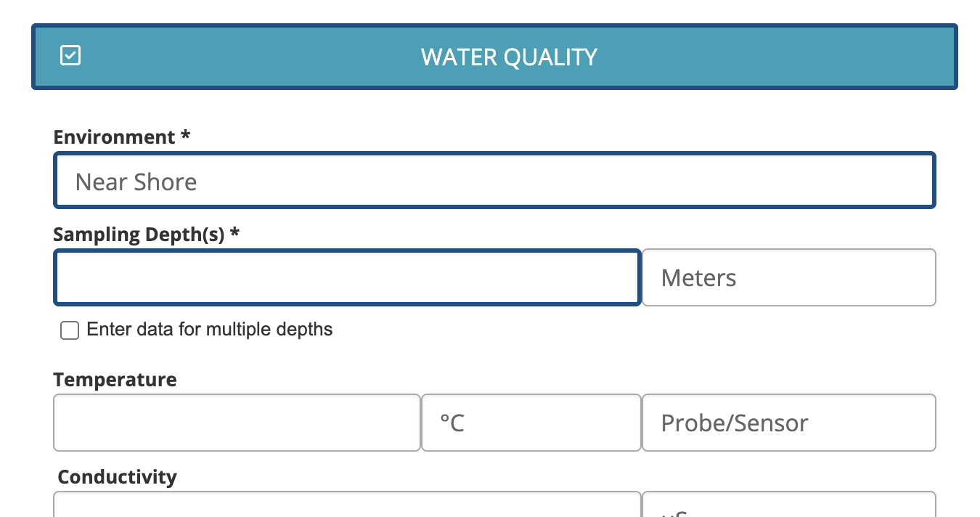This screenshot has width=980, height=517.
Task: Select the Sampling Depth(s) input field
Action: [x=346, y=277]
